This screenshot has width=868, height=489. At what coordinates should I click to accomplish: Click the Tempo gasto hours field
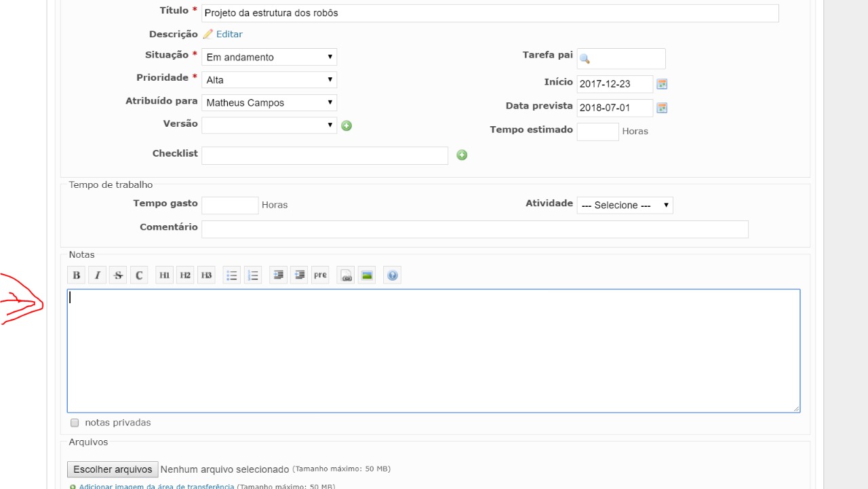230,206
